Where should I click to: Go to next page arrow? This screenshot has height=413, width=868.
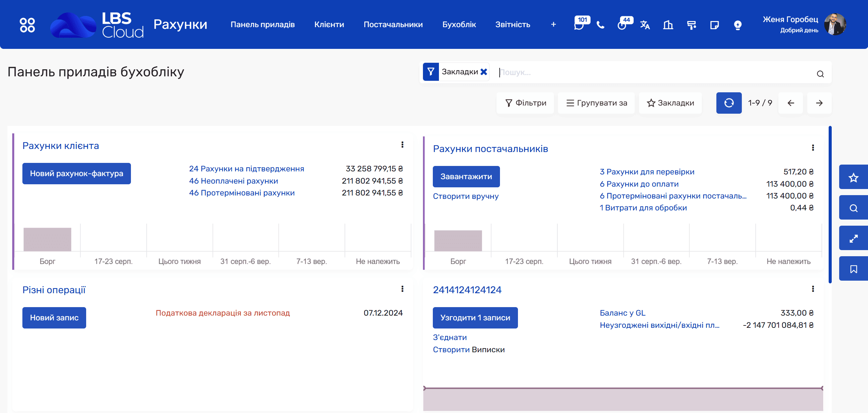819,103
